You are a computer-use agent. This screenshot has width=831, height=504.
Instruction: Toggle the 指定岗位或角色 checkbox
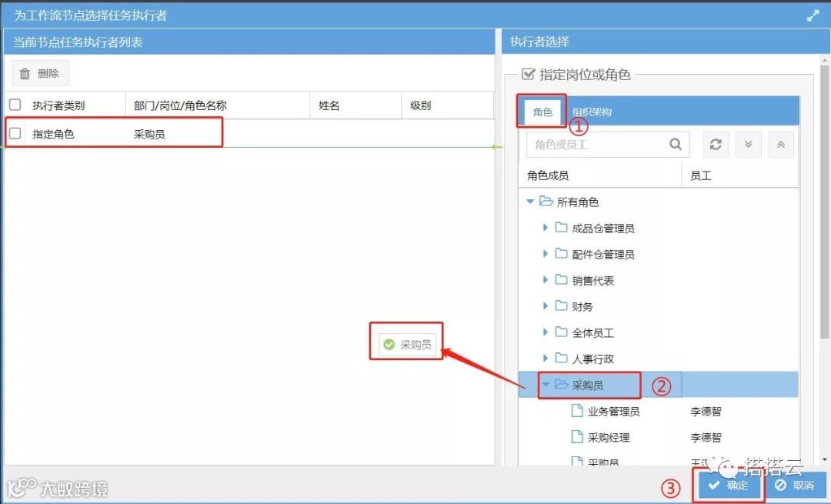point(528,74)
